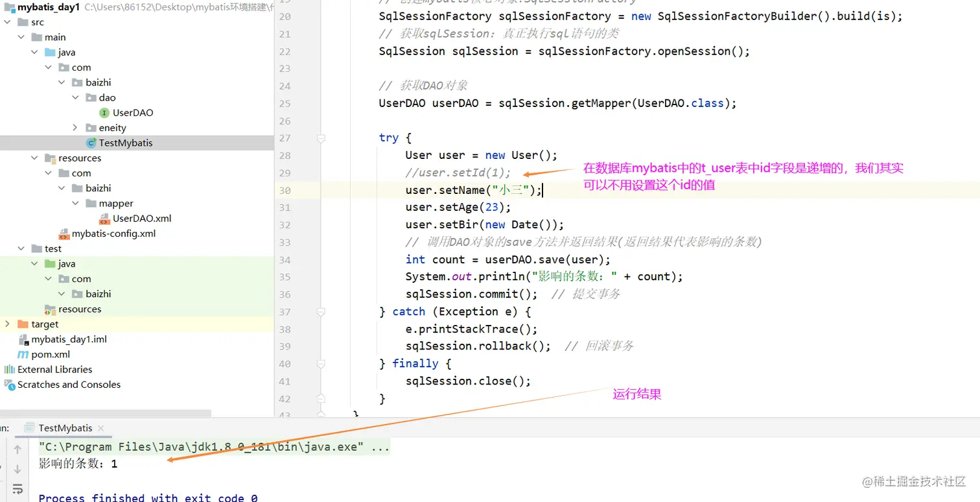Select the eneity package label
This screenshot has width=980, height=502.
[112, 128]
